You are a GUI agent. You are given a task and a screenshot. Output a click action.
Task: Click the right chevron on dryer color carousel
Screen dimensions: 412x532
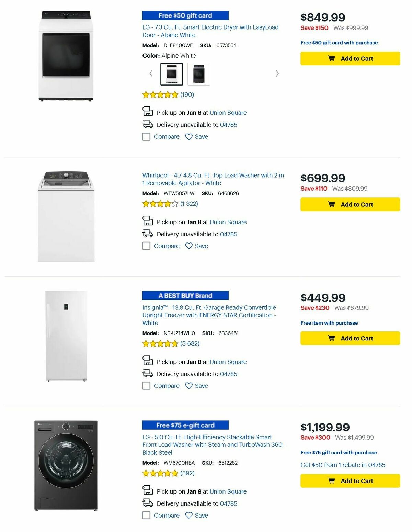click(277, 73)
